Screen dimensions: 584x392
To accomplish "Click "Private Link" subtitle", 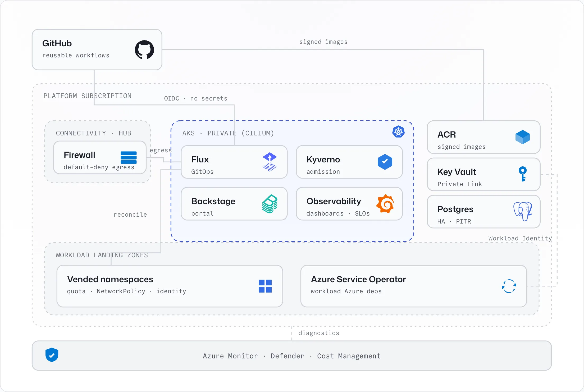I will click(460, 184).
